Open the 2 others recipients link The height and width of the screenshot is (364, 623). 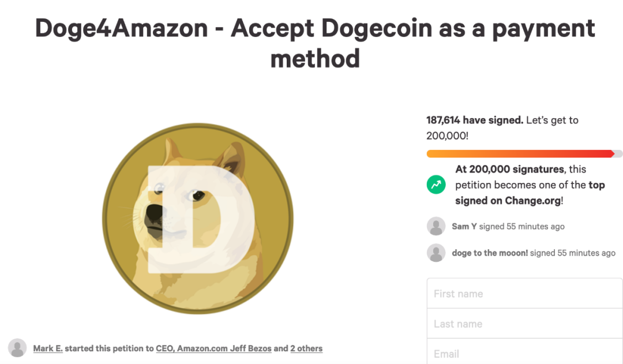pos(306,348)
